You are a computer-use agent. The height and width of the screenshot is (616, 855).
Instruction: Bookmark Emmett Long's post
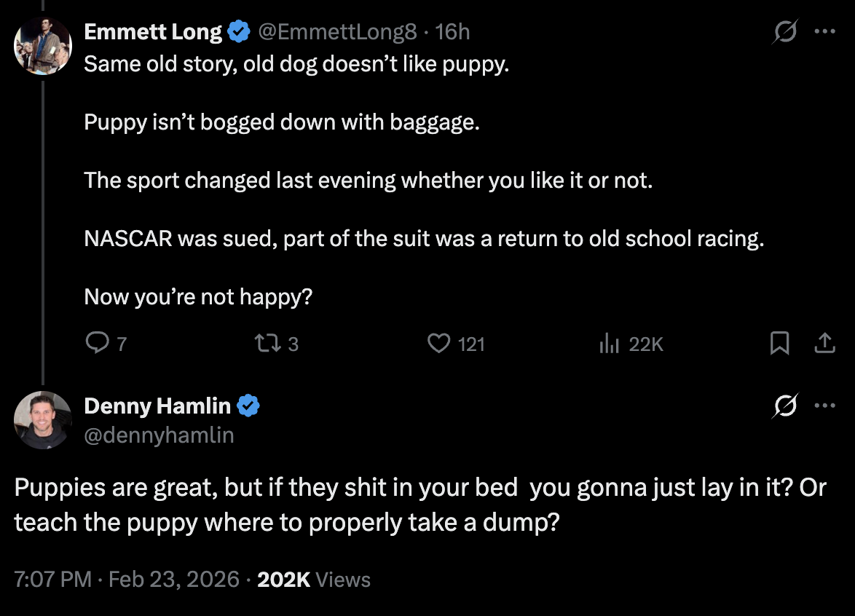[x=779, y=343]
